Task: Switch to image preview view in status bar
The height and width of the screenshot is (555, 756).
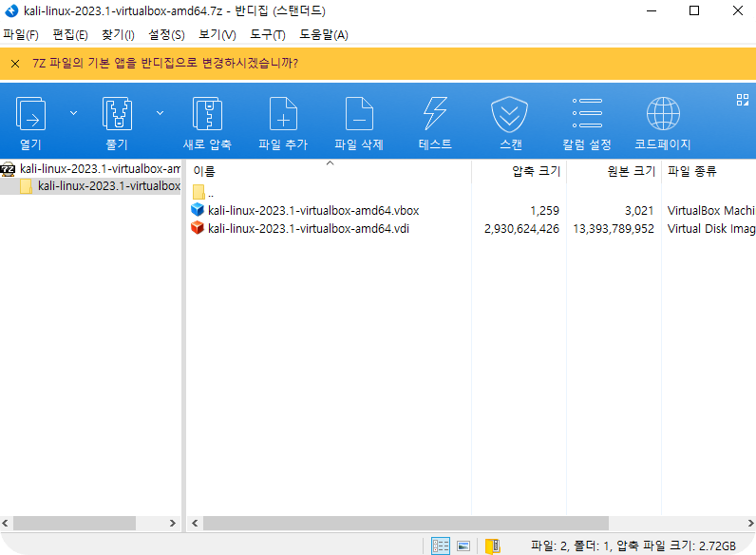Action: pos(463,545)
